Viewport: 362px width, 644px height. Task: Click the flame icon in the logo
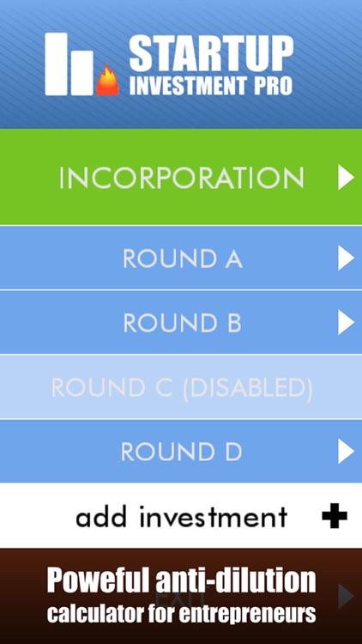click(107, 80)
